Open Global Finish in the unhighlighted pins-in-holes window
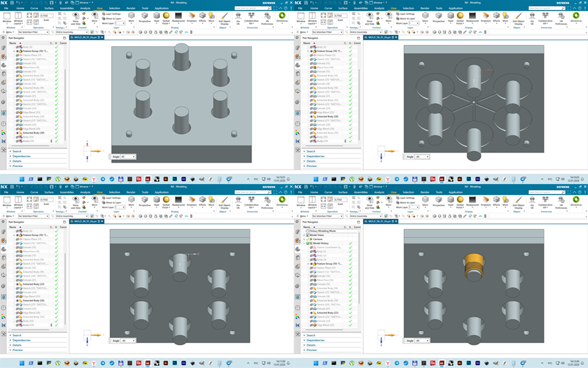Screen dimensions: 588x368 [x=166, y=202]
